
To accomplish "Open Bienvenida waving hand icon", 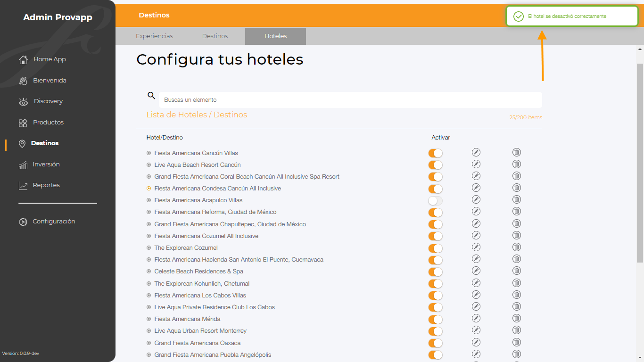I will [x=23, y=81].
